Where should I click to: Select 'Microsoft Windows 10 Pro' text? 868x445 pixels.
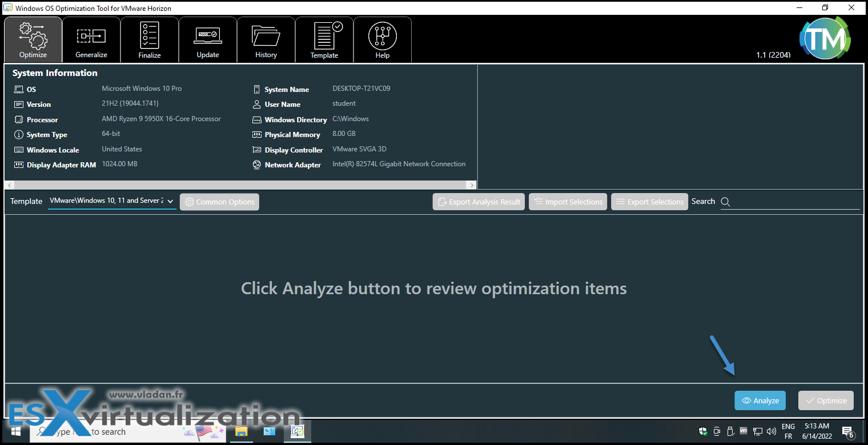pos(142,89)
